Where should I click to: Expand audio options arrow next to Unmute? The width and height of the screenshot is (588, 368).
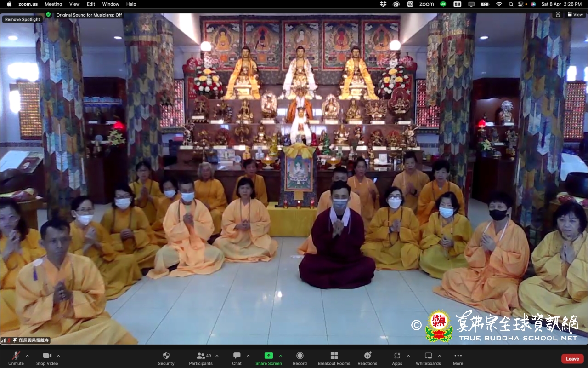click(27, 356)
